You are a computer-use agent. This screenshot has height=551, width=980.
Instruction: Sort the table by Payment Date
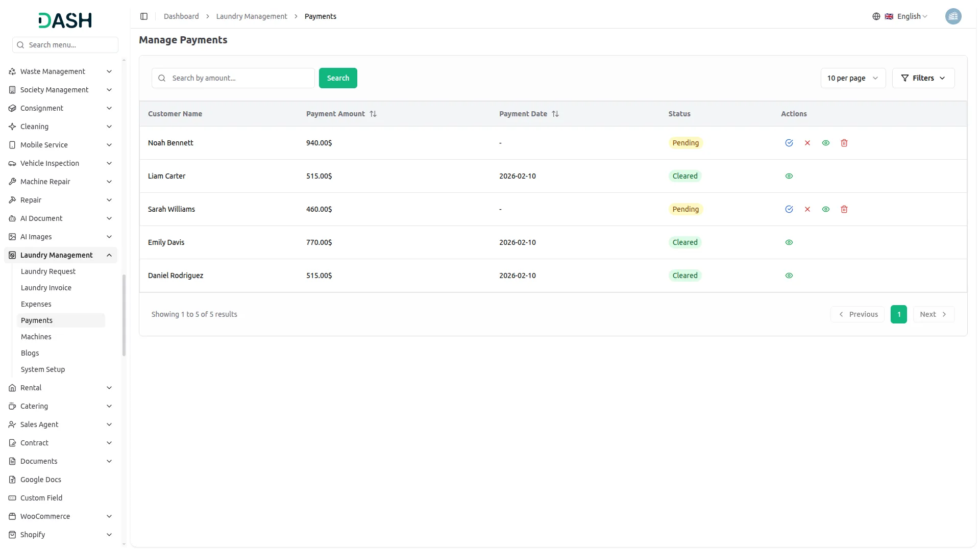555,113
